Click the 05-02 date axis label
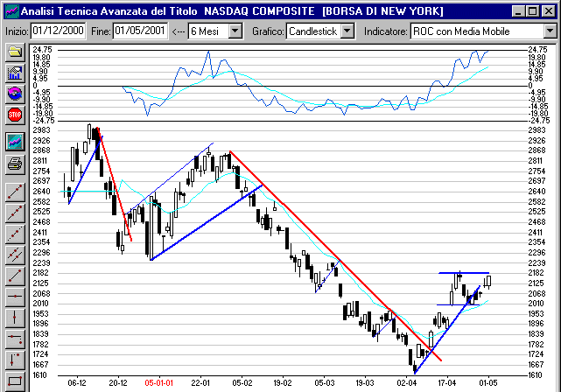 (242, 383)
